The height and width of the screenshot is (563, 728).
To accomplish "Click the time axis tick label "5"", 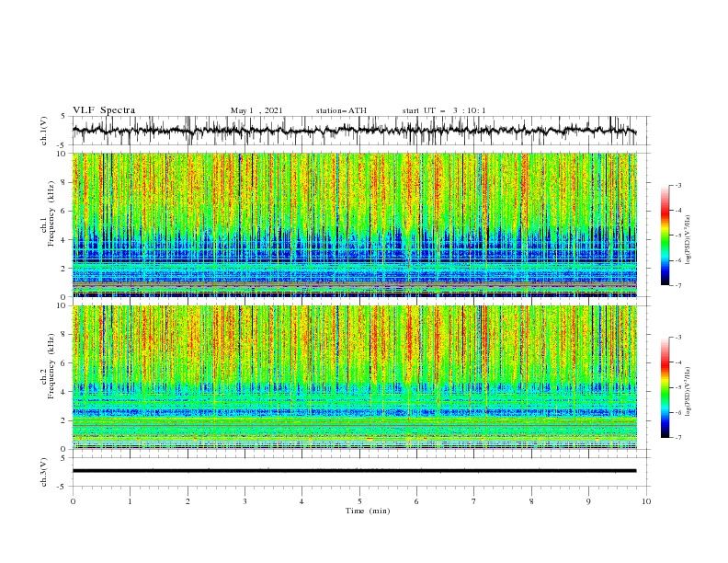I will click(359, 501).
